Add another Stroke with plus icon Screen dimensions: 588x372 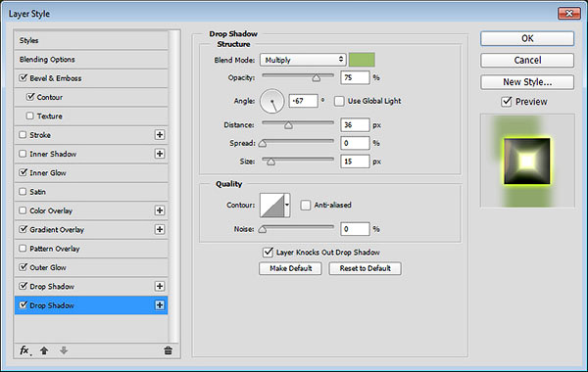click(160, 135)
